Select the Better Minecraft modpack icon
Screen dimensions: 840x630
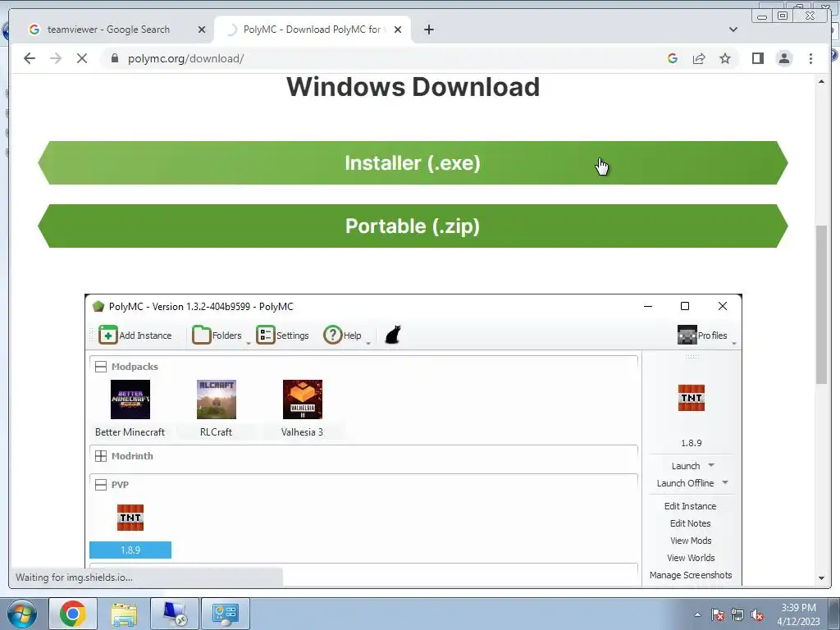tap(130, 399)
